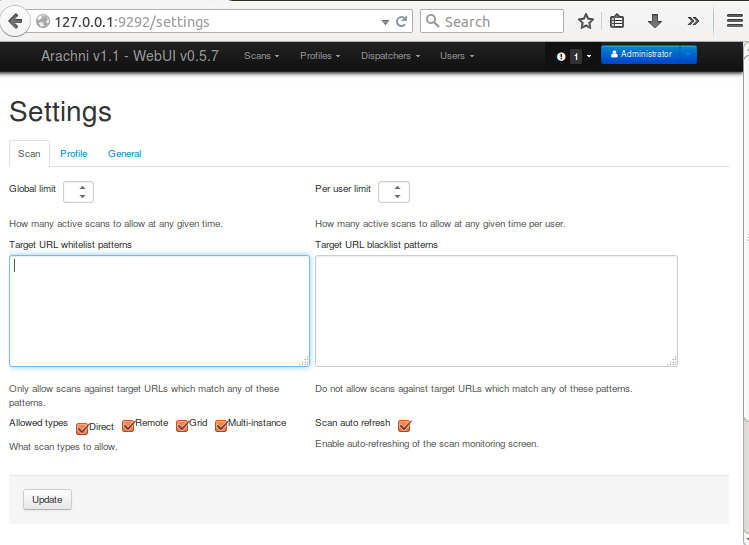This screenshot has width=749, height=545.
Task: Show more toolbar tools chevron
Action: [693, 21]
